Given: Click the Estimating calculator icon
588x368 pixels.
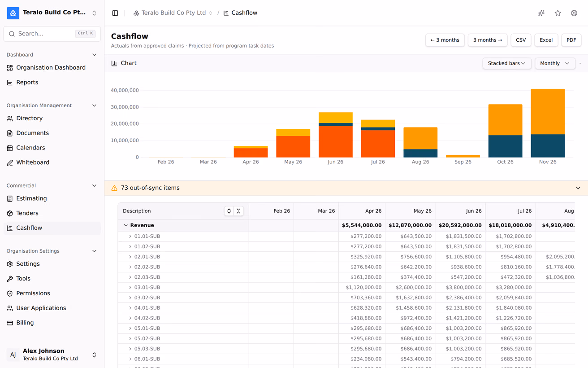Looking at the screenshot, I should [x=10, y=199].
